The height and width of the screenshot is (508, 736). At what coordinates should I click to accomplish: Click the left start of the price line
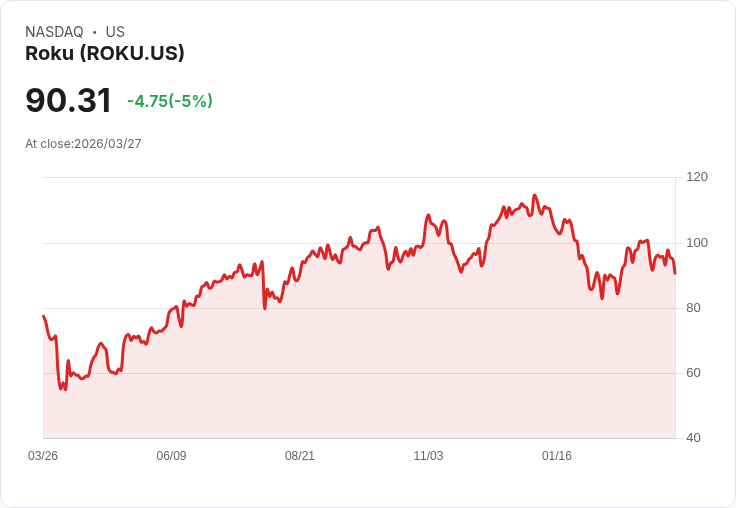coord(43,316)
